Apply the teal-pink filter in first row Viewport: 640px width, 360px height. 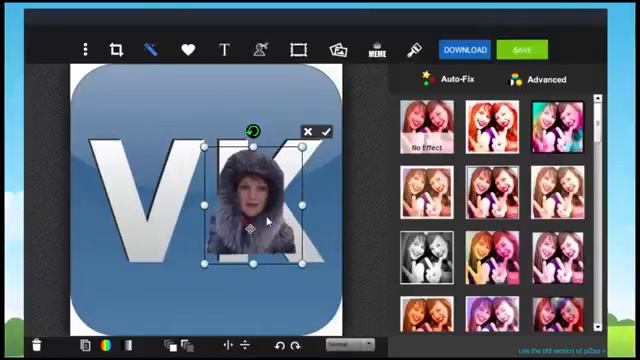[558, 127]
